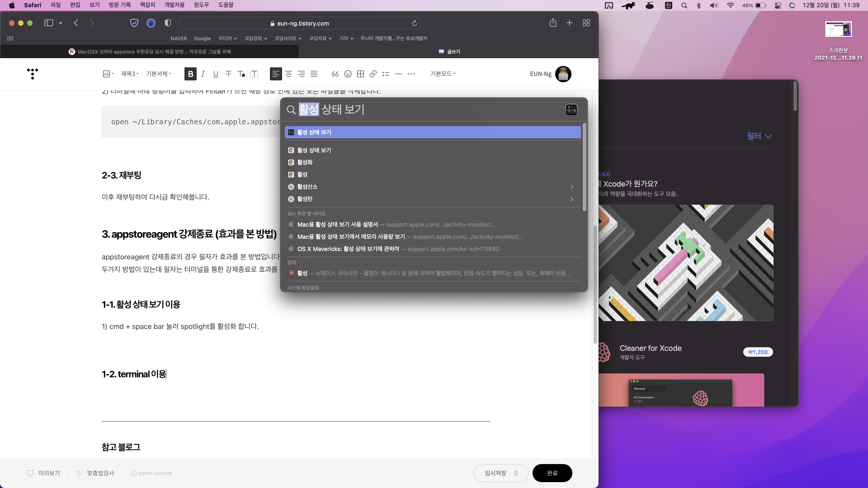
Task: Center align the text
Action: (x=288, y=74)
